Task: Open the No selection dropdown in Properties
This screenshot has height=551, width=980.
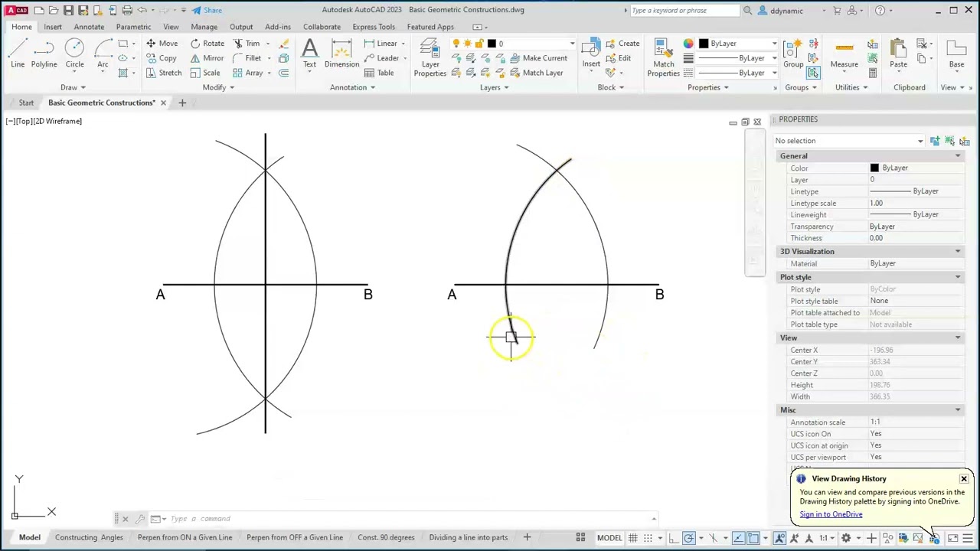Action: [x=849, y=141]
